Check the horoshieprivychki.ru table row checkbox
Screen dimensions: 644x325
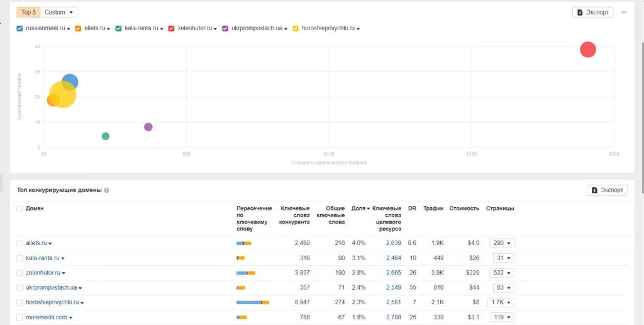pyautogui.click(x=19, y=302)
